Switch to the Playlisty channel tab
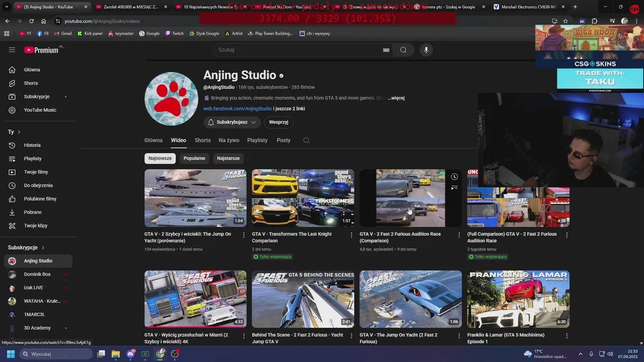644x362 pixels. coord(257,140)
